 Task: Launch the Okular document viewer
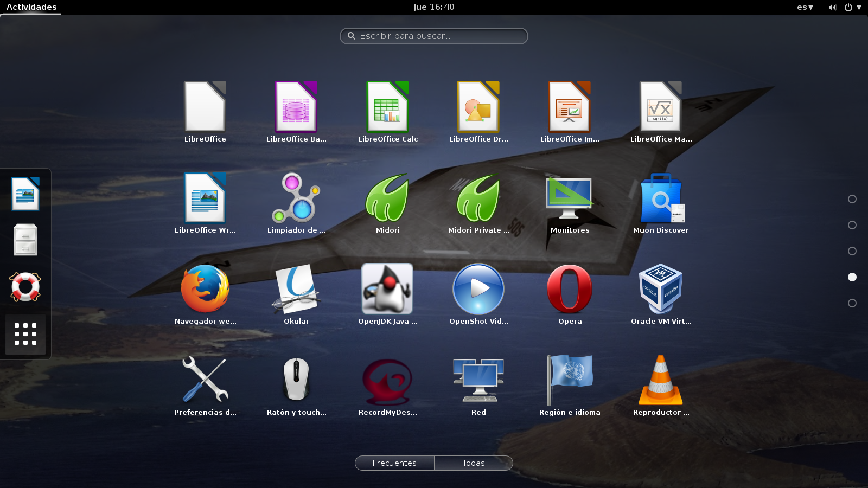[296, 289]
